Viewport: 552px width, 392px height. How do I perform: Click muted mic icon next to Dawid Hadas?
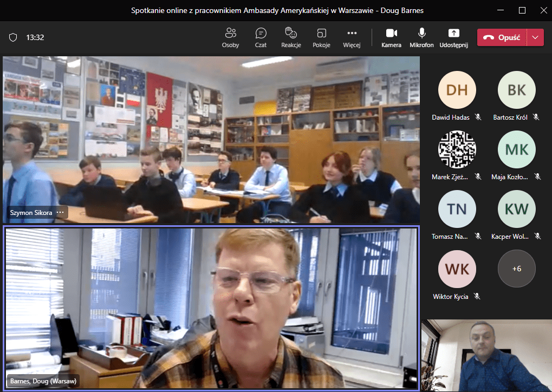pyautogui.click(x=478, y=117)
